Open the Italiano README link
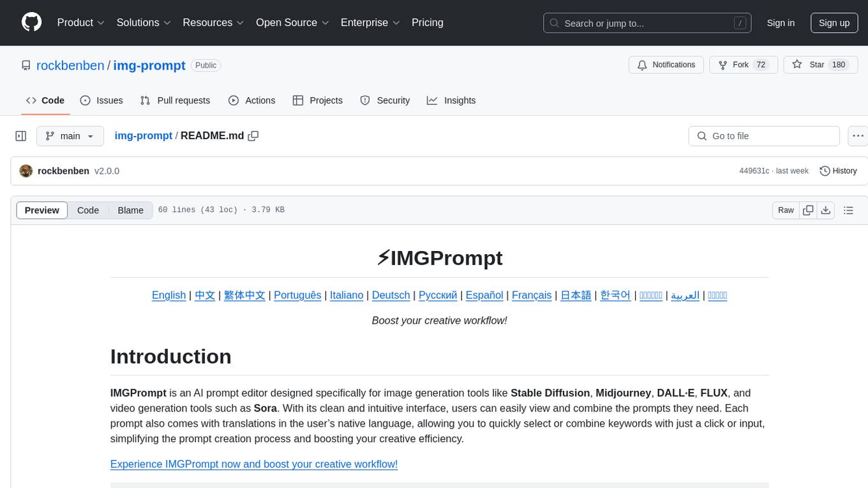This screenshot has width=868, height=488. coord(347,295)
